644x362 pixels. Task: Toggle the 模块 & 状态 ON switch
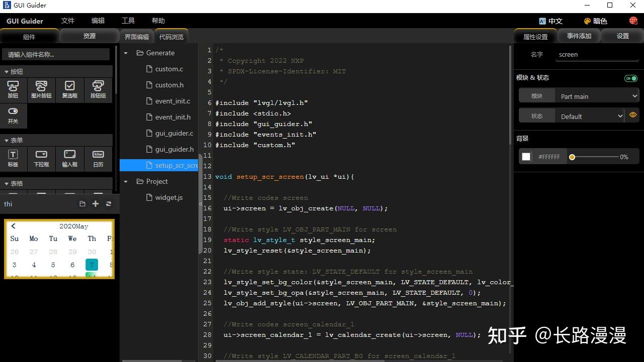pyautogui.click(x=630, y=78)
